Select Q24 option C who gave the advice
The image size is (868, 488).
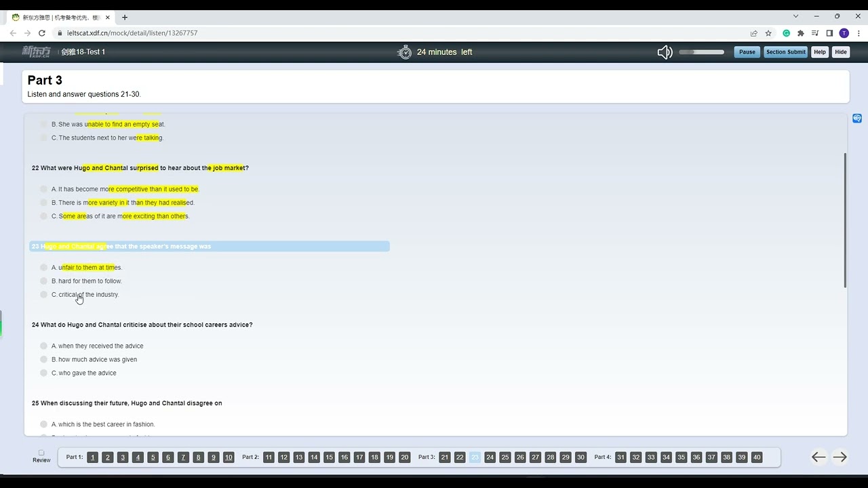click(x=43, y=373)
